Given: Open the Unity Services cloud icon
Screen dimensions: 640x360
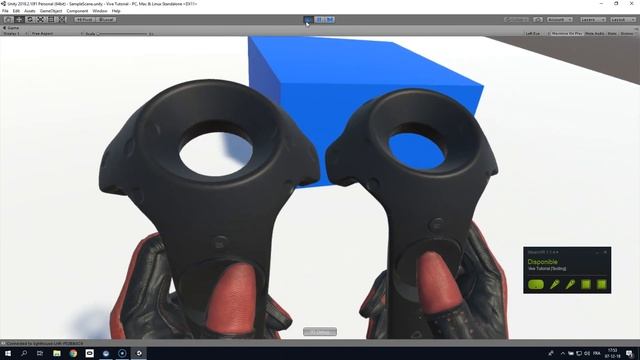Looking at the screenshot, I should click(538, 20).
